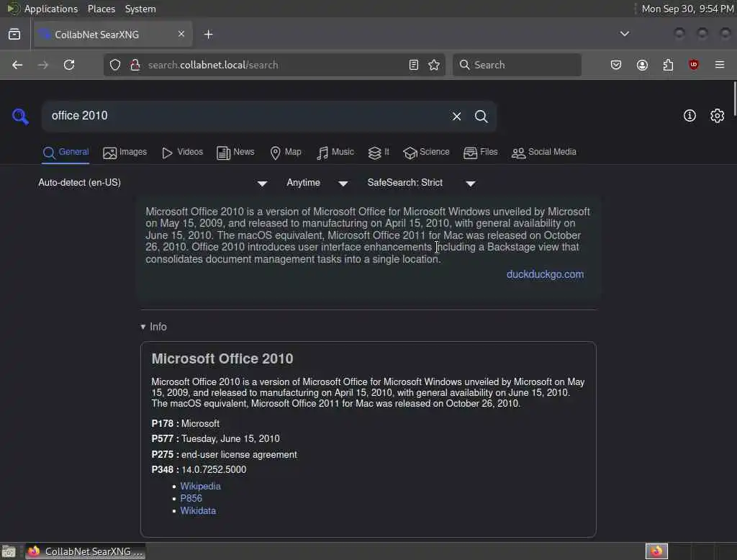This screenshot has height=560, width=737.
Task: Click the P577 : Tuesday, June 15, 2010 row
Action: coord(215,438)
